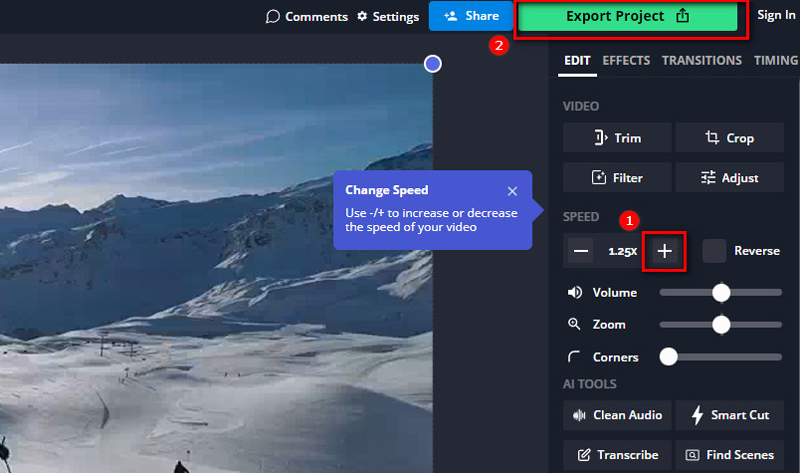Click the Export Project button
This screenshot has width=800, height=473.
click(x=629, y=17)
